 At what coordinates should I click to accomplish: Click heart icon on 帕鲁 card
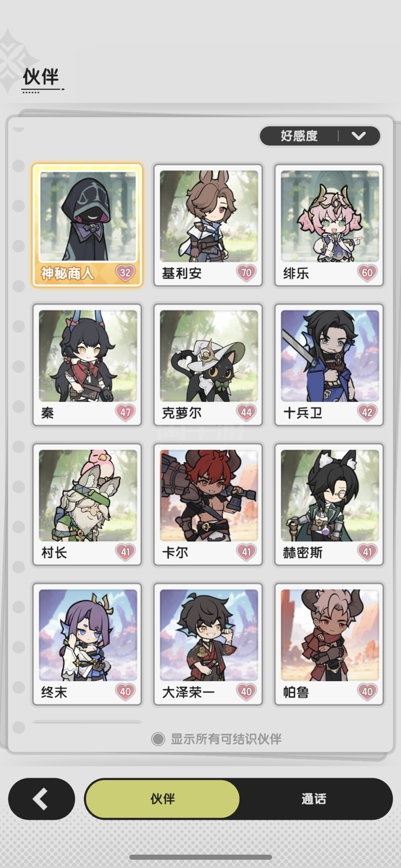[x=367, y=692]
